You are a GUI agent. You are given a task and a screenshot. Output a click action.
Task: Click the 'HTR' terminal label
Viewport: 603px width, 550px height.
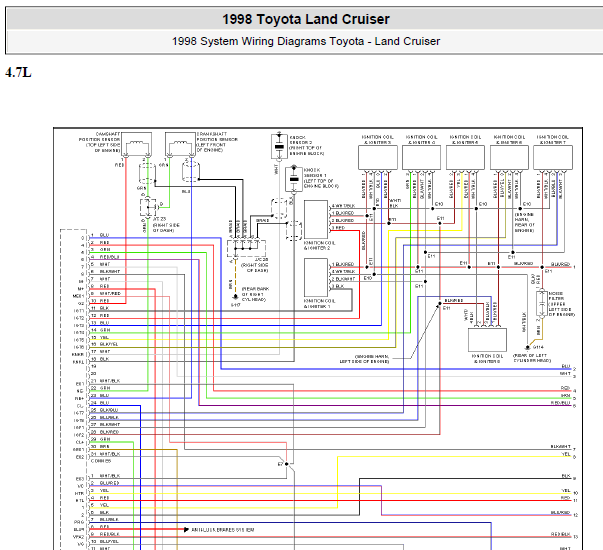click(79, 493)
